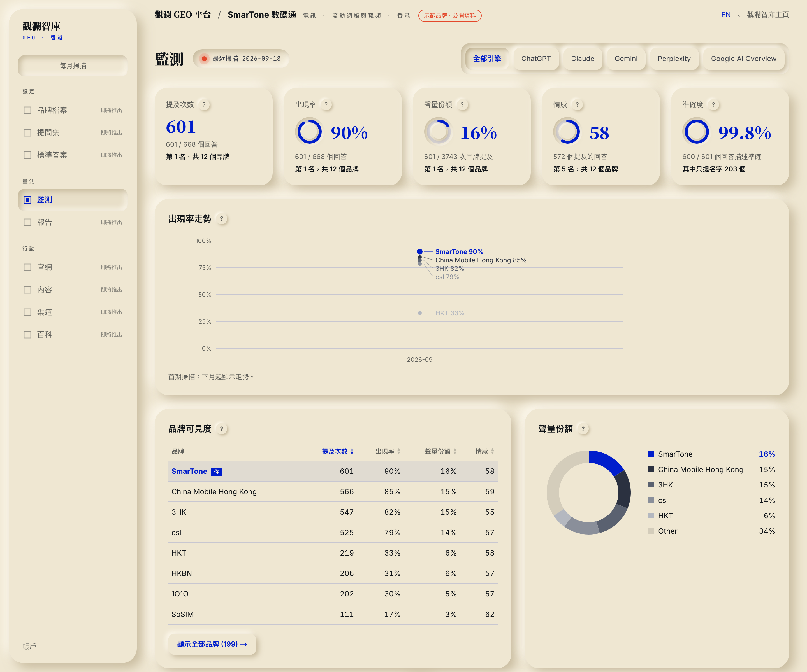This screenshot has width=807, height=672.
Task: Click the 聲量份額 ring gauge in KPI card
Action: pos(439,132)
